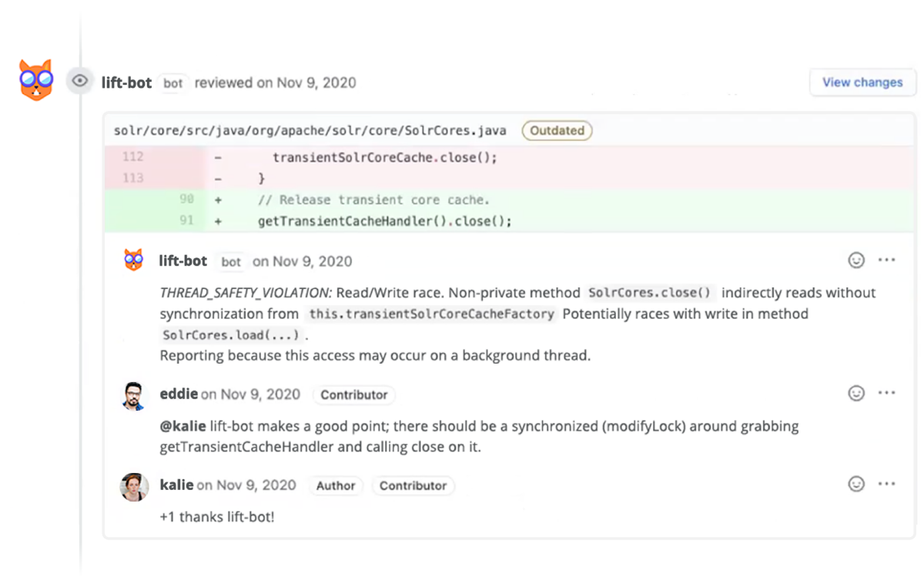Viewport: 924px width, 584px height.
Task: Add emoji reaction to eddie's comment
Action: pyautogui.click(x=855, y=394)
